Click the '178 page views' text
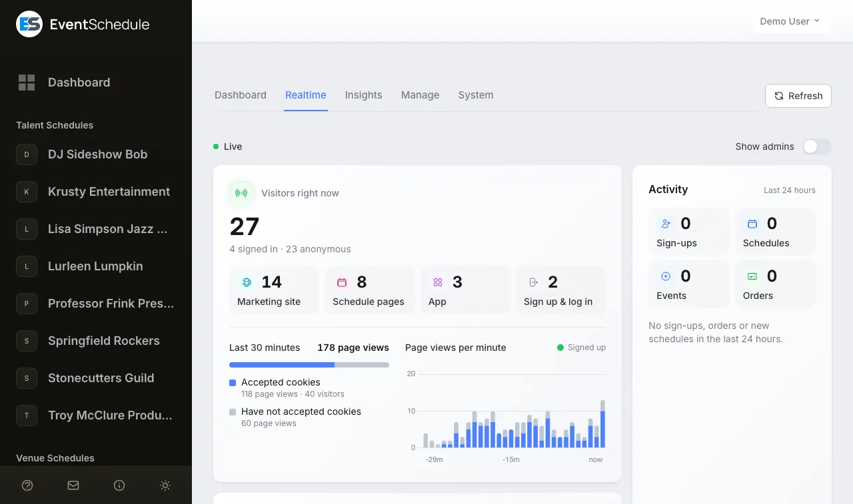The height and width of the screenshot is (504, 853). click(x=353, y=348)
